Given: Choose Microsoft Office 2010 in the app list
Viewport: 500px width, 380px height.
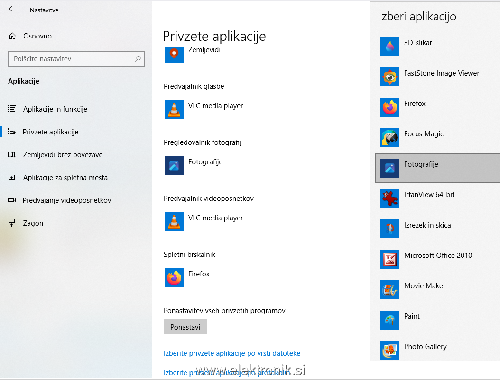Looking at the screenshot, I should point(437,259).
